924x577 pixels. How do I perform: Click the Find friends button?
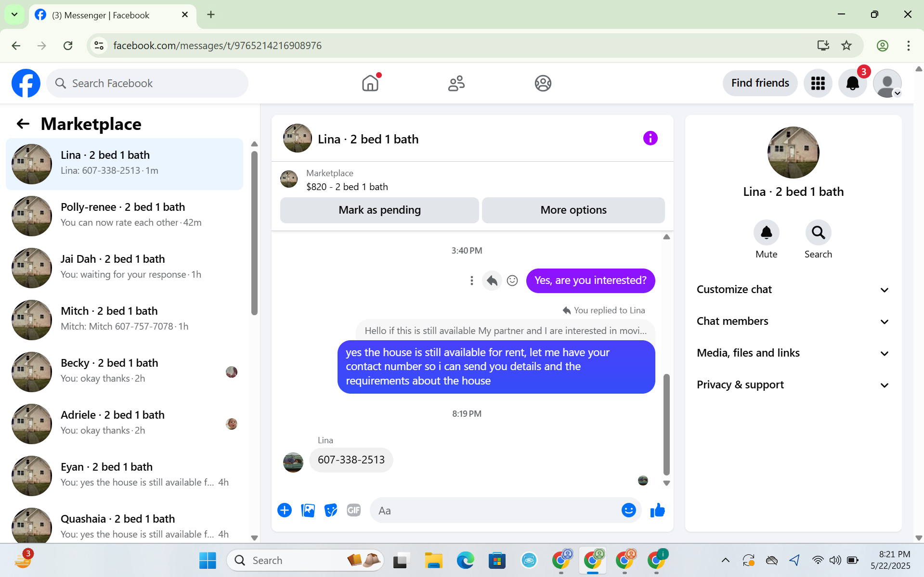[760, 83]
